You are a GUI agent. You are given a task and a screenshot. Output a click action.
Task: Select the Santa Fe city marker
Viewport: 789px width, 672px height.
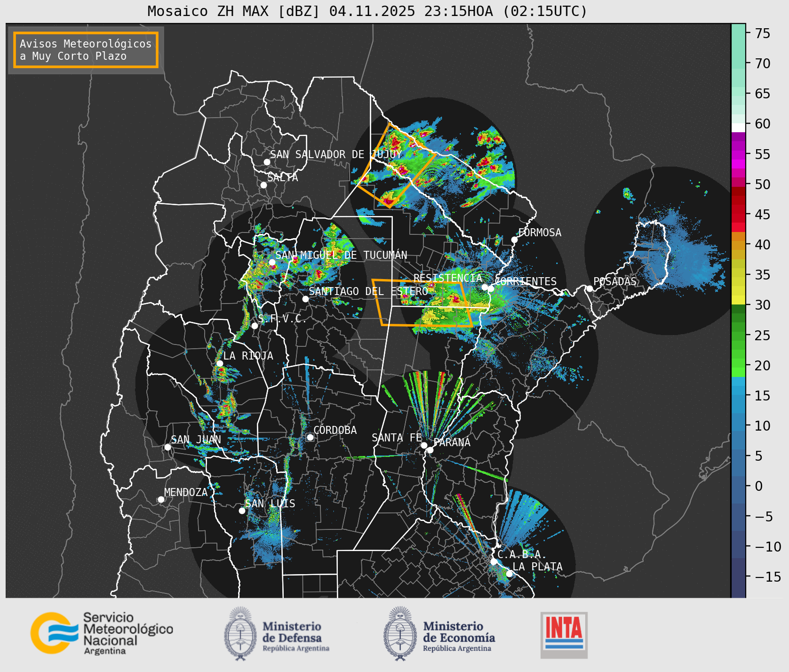coord(424,445)
